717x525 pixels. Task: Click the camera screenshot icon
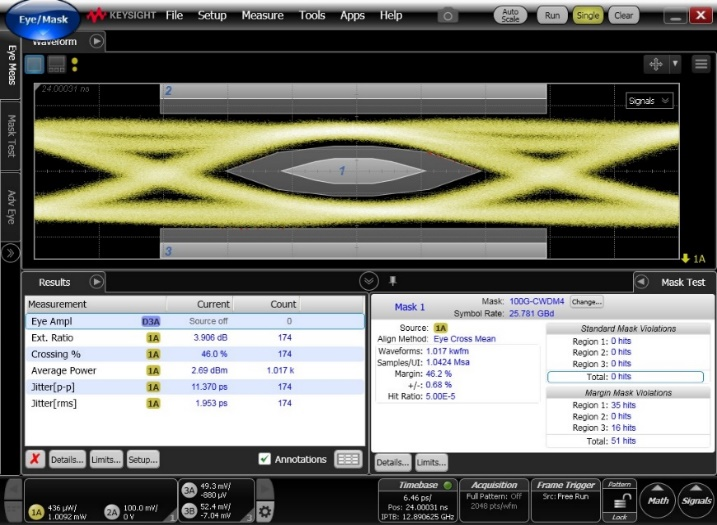(449, 16)
